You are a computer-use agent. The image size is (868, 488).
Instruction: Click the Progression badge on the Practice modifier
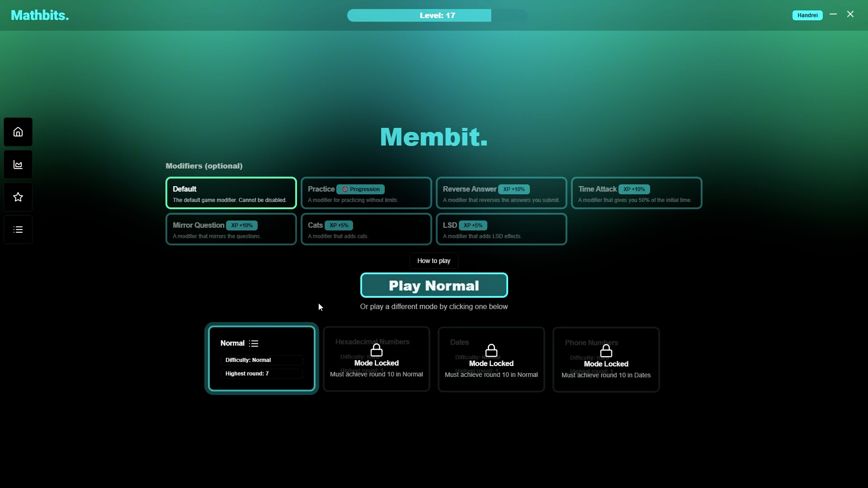coord(360,189)
